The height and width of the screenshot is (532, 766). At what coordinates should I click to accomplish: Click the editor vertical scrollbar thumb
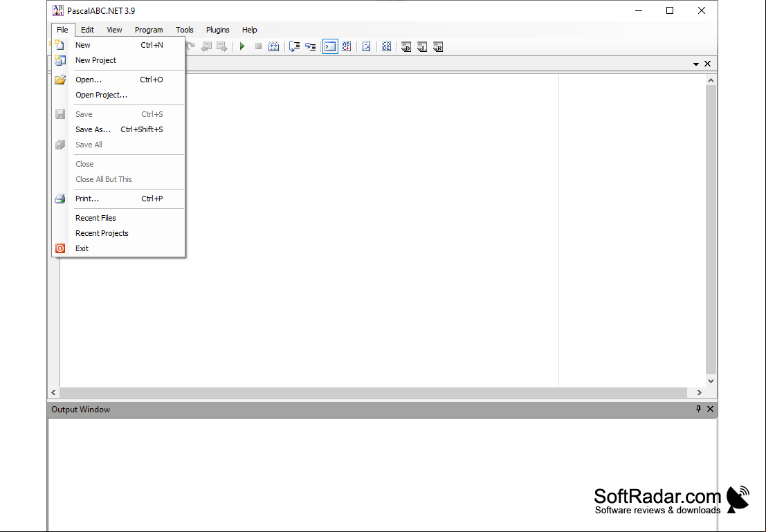(711, 230)
